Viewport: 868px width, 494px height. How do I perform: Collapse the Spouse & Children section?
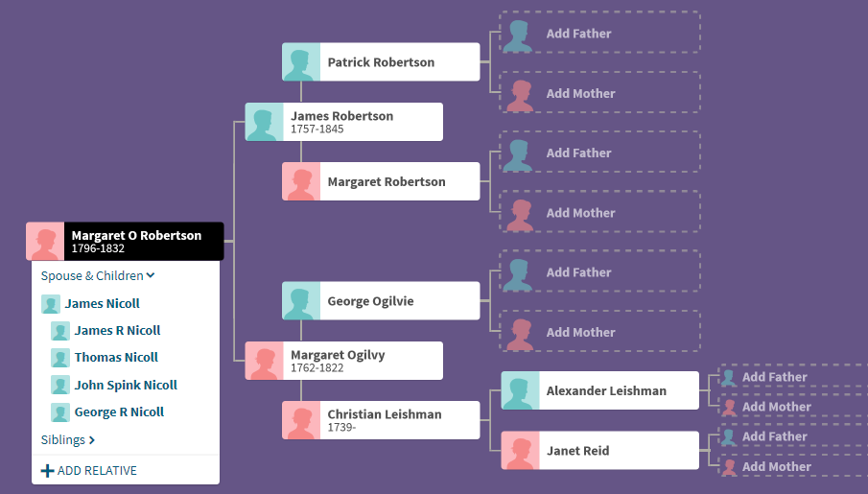(98, 276)
